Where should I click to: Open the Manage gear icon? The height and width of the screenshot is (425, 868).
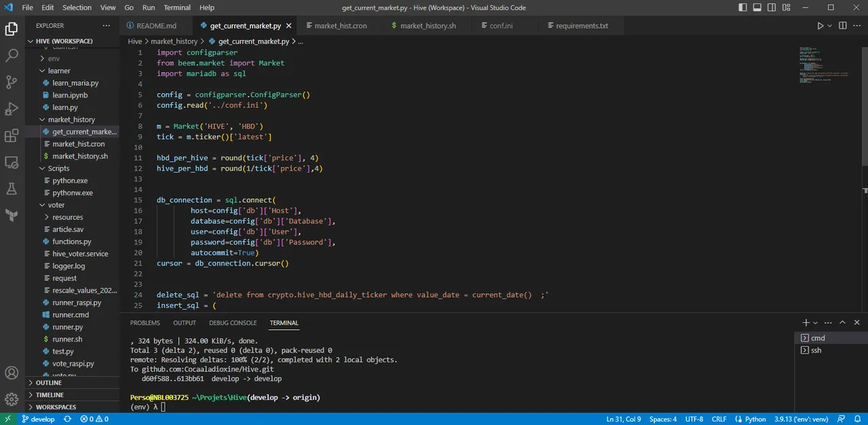pyautogui.click(x=12, y=399)
